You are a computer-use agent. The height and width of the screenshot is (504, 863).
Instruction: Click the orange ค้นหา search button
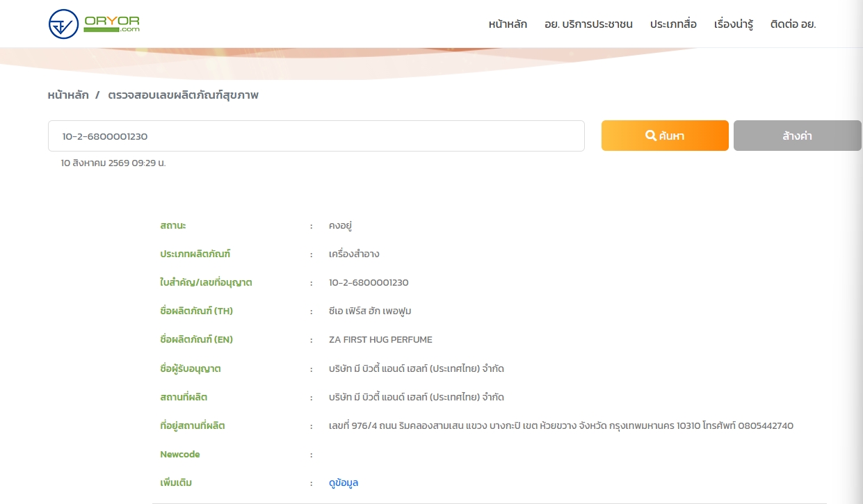(665, 136)
